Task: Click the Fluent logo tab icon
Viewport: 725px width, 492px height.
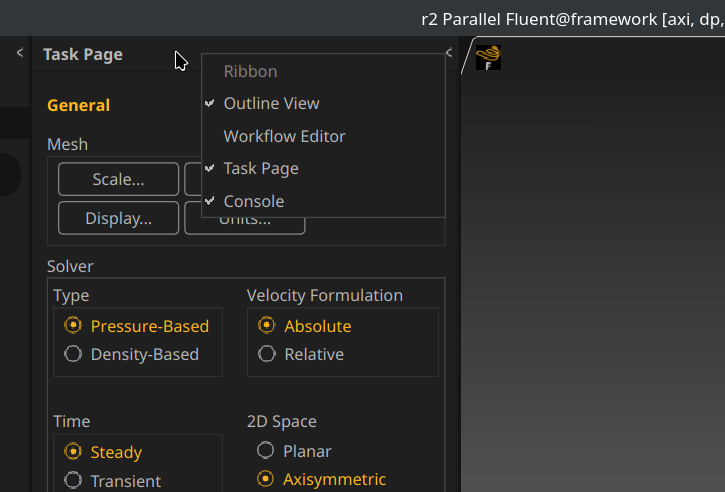Action: [489, 58]
